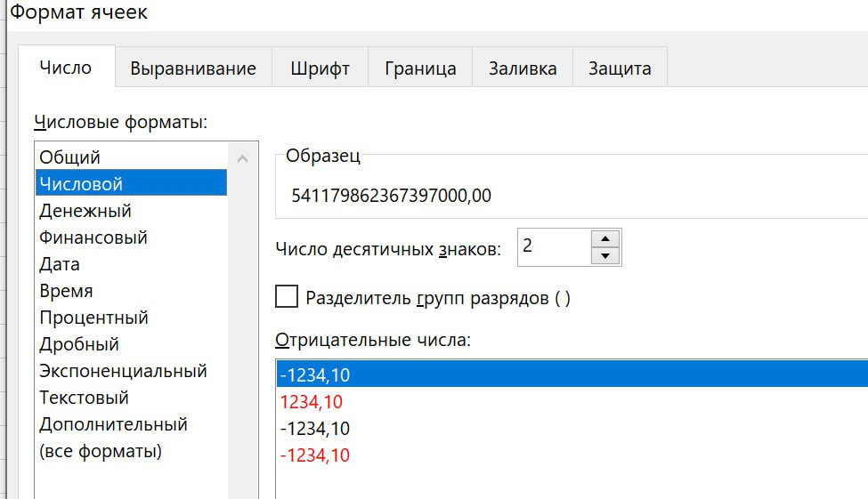Image resolution: width=868 pixels, height=499 pixels.
Task: Choose the Экспоненциальный format
Action: [x=123, y=371]
